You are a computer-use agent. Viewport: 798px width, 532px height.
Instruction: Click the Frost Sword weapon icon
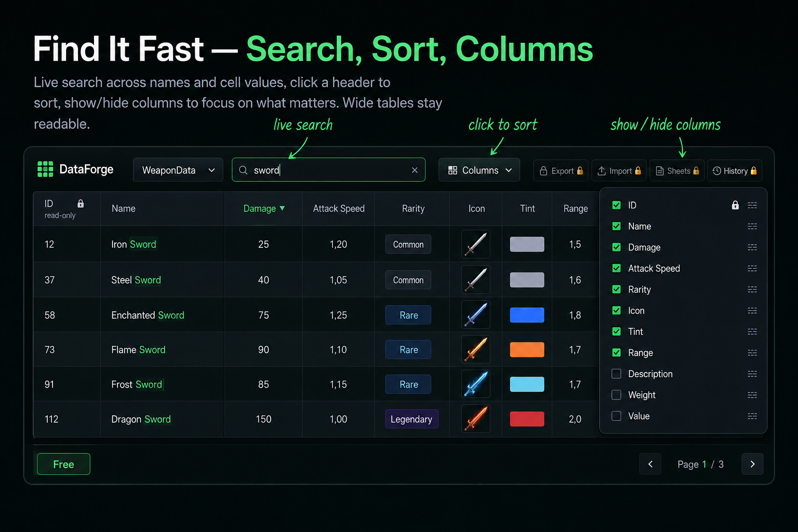point(476,384)
